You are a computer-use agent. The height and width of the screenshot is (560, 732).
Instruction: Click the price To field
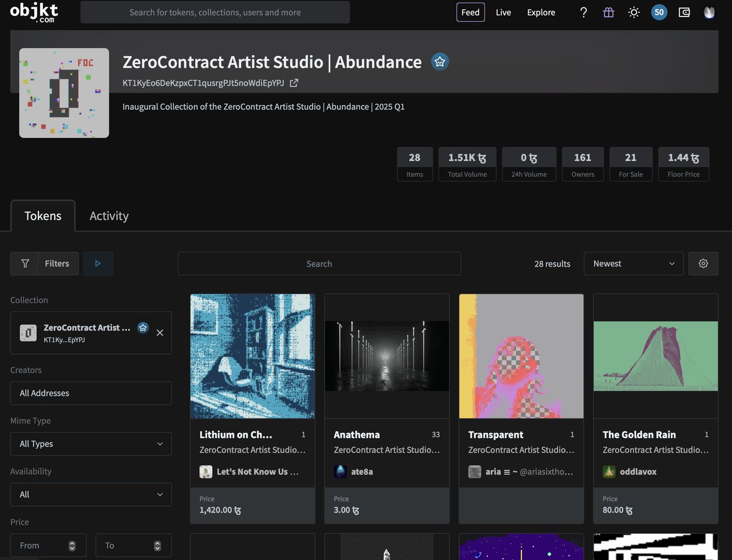(134, 545)
